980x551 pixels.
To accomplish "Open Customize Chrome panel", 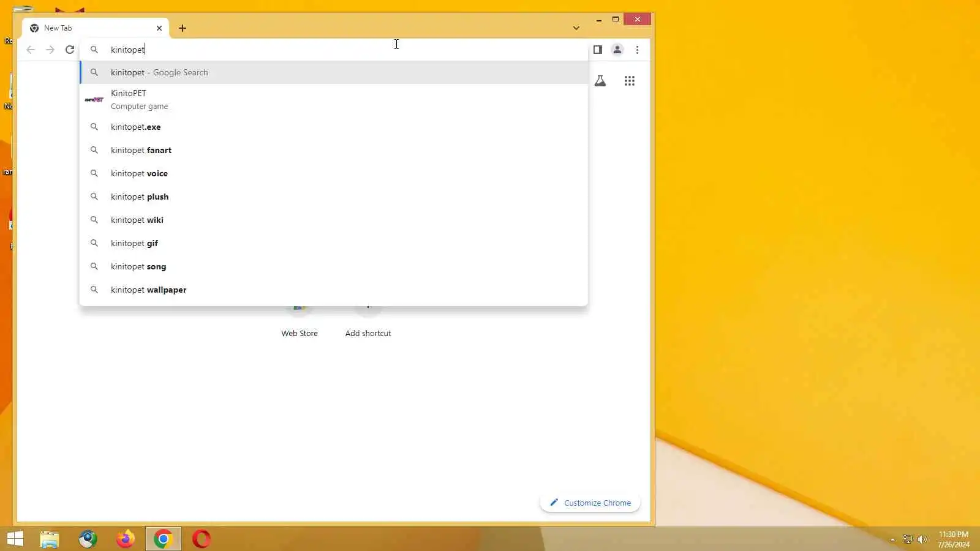I will pyautogui.click(x=590, y=503).
